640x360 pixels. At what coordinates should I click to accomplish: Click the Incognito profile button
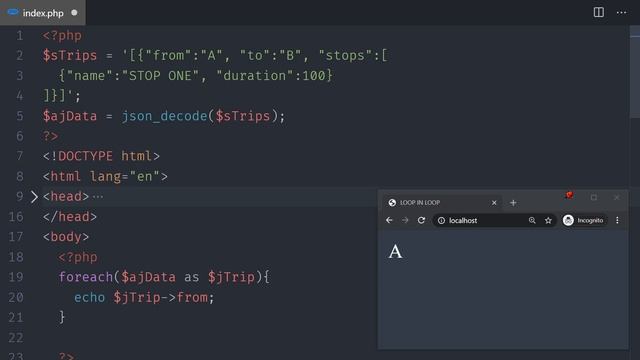(x=584, y=220)
